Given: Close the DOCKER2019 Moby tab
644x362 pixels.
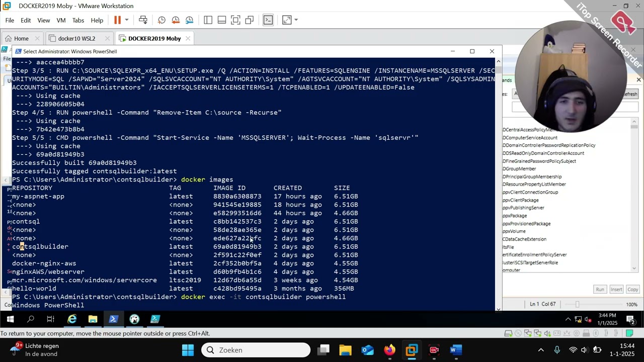Looking at the screenshot, I should click(x=188, y=39).
